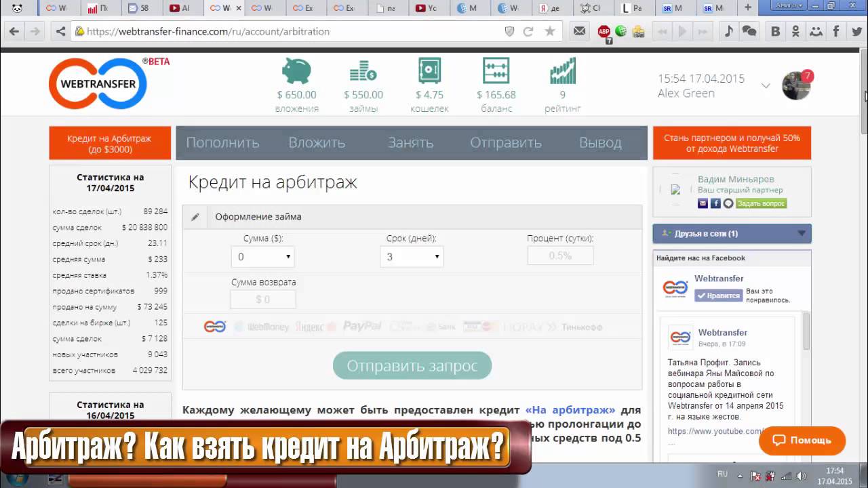
Task: Open the Вывод menu item
Action: point(600,143)
